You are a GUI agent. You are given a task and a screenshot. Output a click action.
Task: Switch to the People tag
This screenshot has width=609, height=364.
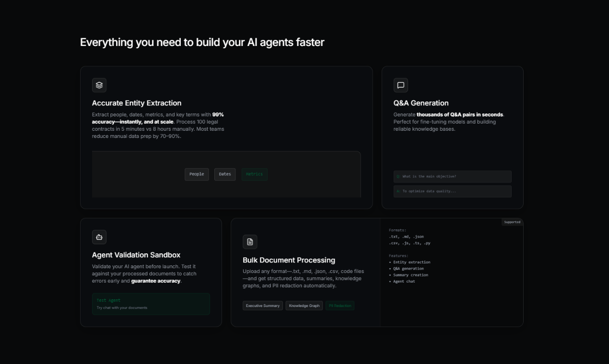197,174
